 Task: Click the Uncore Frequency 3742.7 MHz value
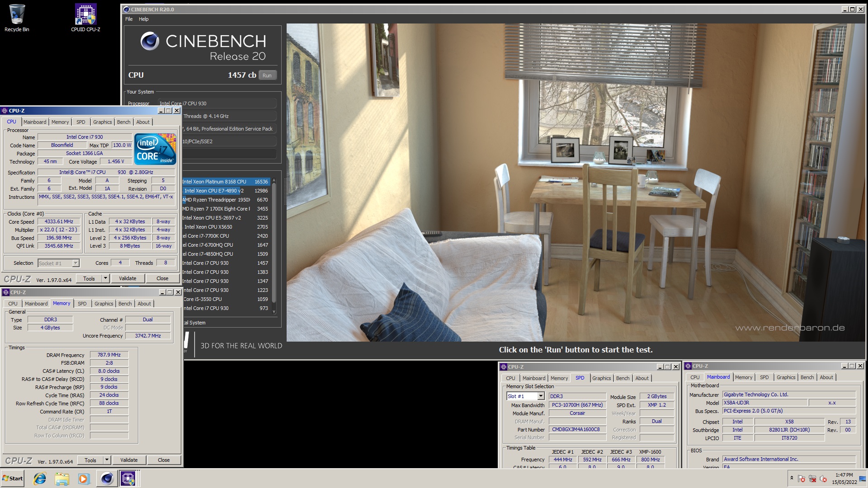pos(148,336)
